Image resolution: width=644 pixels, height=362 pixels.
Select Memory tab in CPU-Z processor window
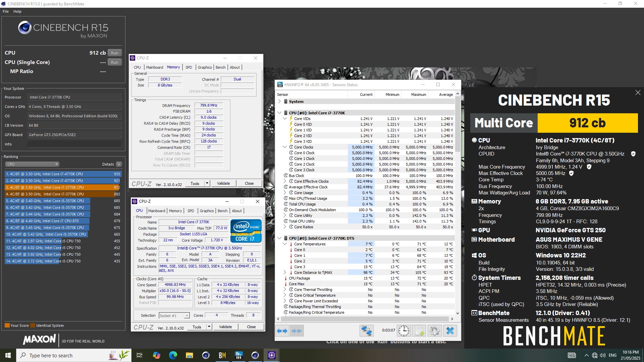point(175,211)
